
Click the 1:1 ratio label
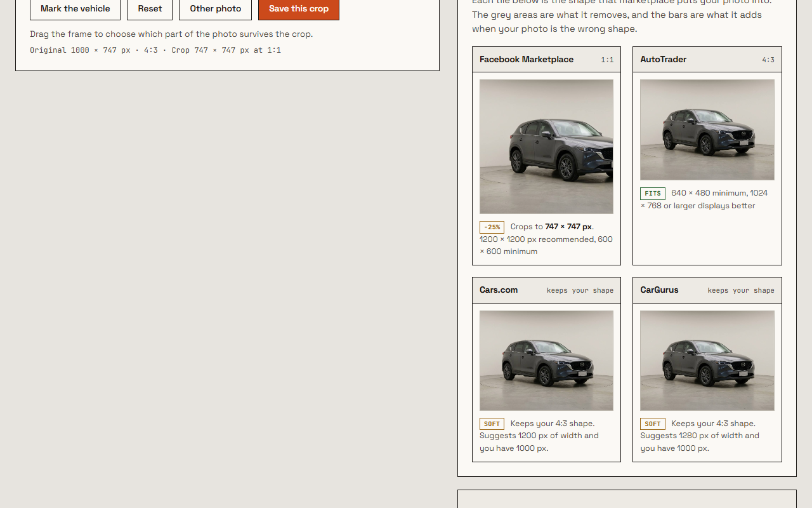coord(607,60)
